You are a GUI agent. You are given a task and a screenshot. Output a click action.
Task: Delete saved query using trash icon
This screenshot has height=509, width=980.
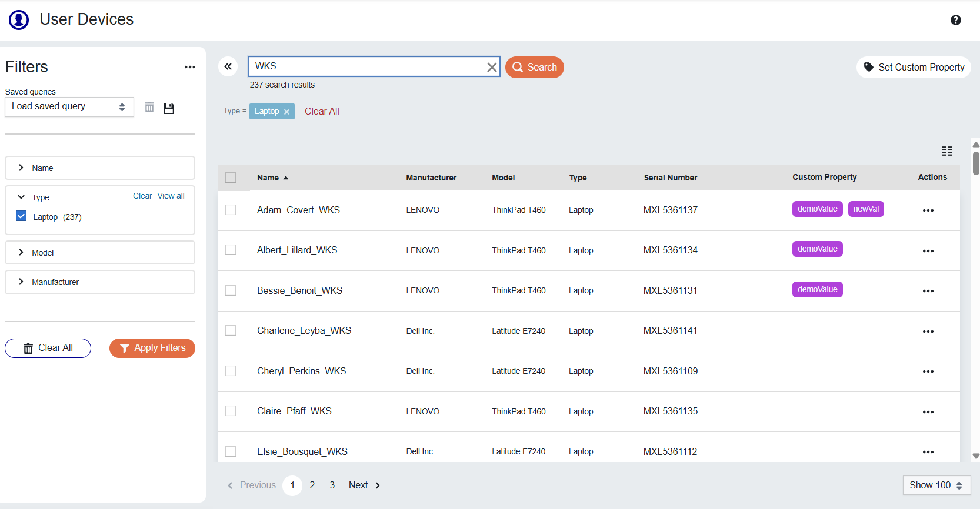pos(149,108)
